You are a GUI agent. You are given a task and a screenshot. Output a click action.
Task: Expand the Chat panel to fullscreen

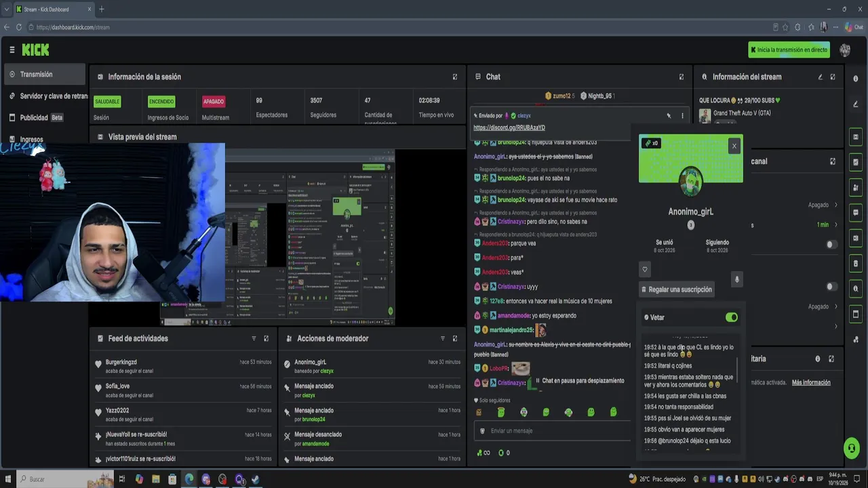pyautogui.click(x=682, y=77)
